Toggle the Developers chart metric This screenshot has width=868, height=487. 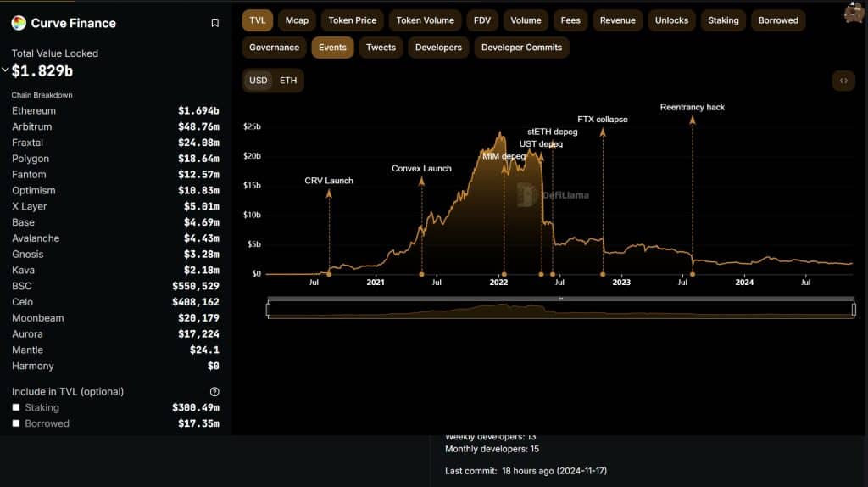pos(438,48)
